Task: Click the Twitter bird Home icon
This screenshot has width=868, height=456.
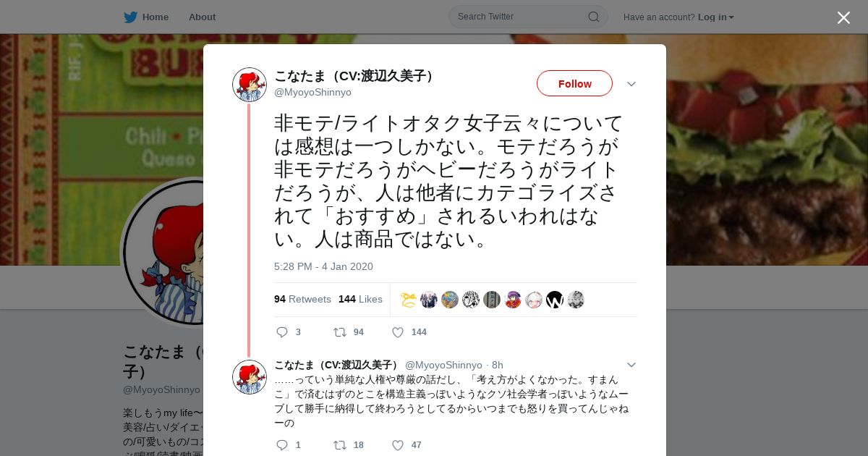Action: pyautogui.click(x=130, y=17)
